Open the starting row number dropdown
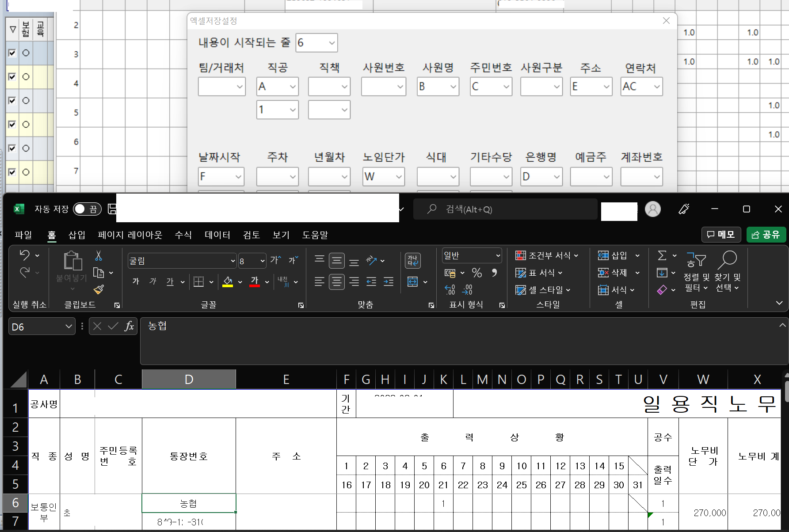This screenshot has height=532, width=789. (x=332, y=43)
